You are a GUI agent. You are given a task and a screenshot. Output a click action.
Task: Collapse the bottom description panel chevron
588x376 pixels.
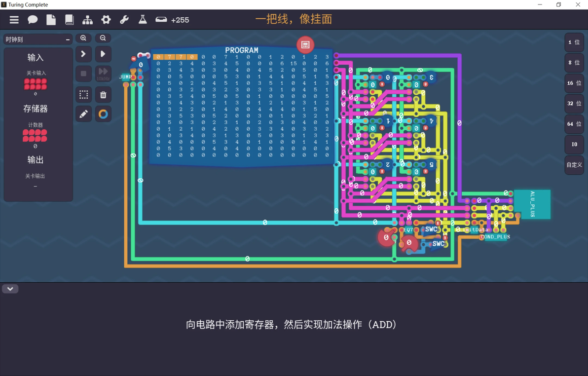10,289
